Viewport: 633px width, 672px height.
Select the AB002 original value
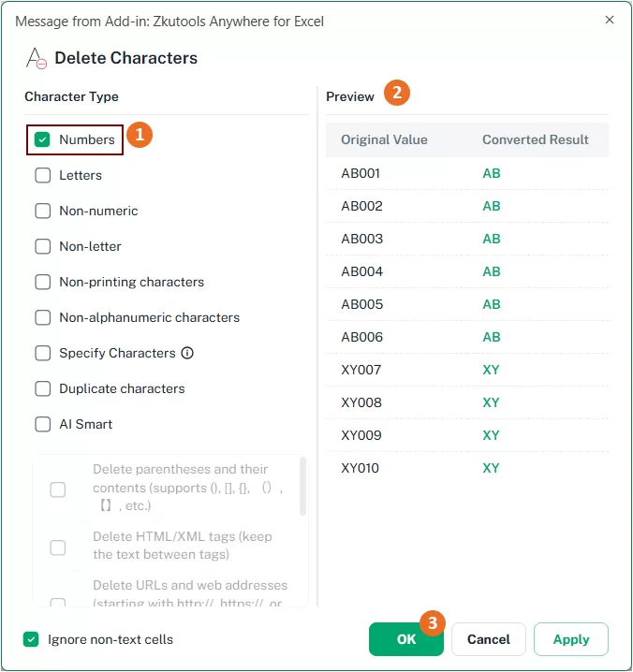[361, 206]
